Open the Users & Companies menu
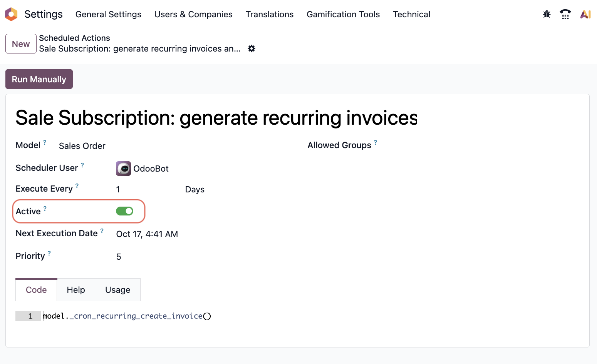The image size is (597, 364). click(x=193, y=14)
